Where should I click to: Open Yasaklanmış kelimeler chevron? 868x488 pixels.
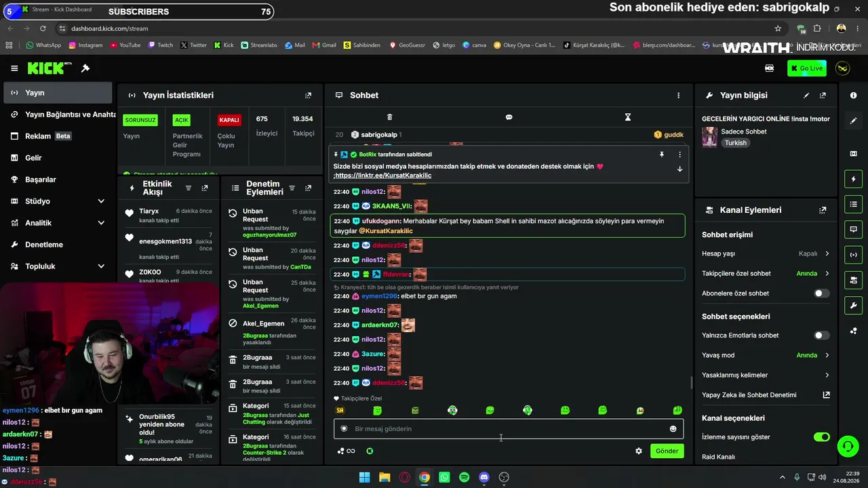click(827, 375)
